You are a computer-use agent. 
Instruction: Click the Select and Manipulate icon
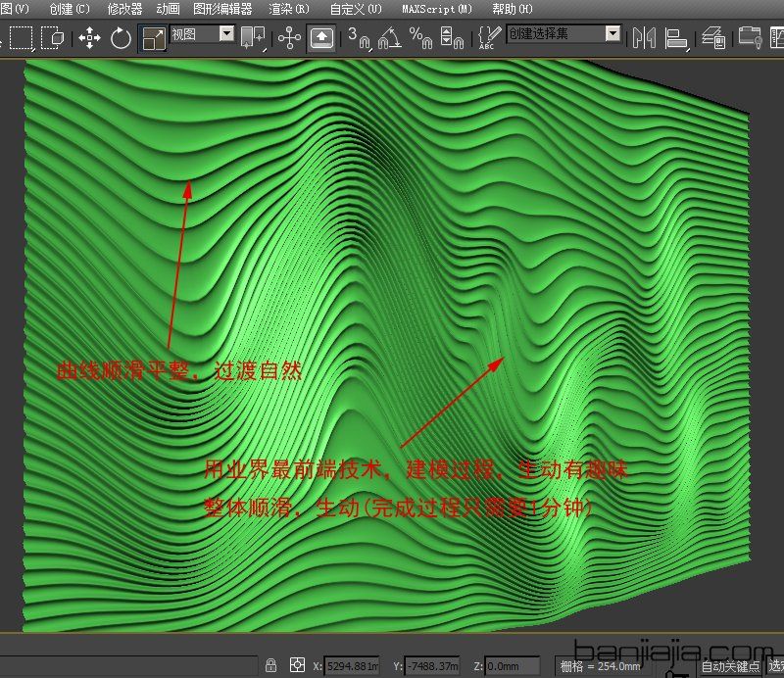289,38
